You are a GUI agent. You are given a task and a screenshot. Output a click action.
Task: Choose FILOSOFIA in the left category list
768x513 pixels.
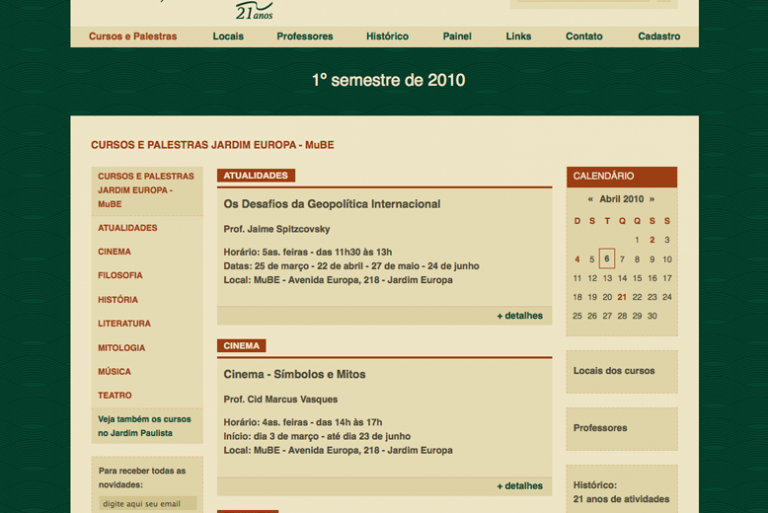(x=120, y=276)
